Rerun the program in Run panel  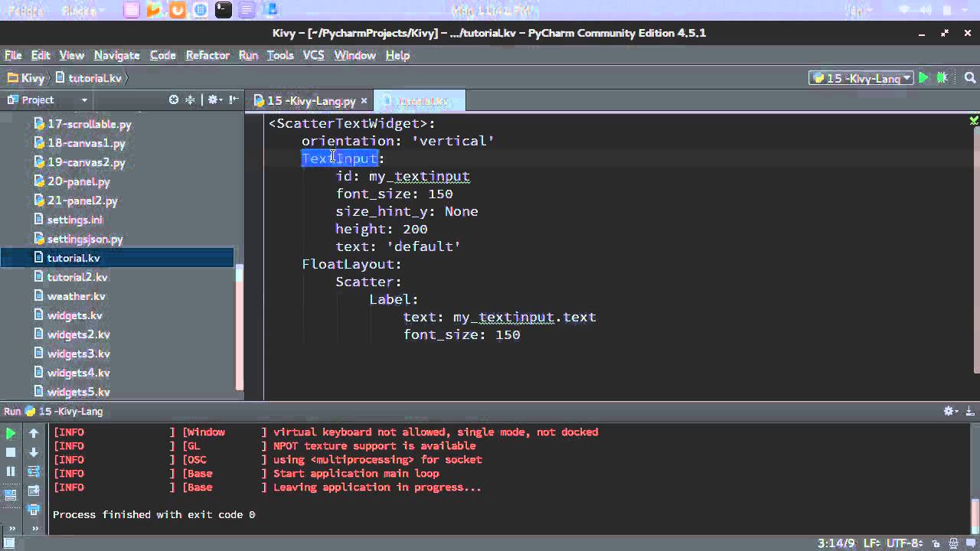pos(11,433)
